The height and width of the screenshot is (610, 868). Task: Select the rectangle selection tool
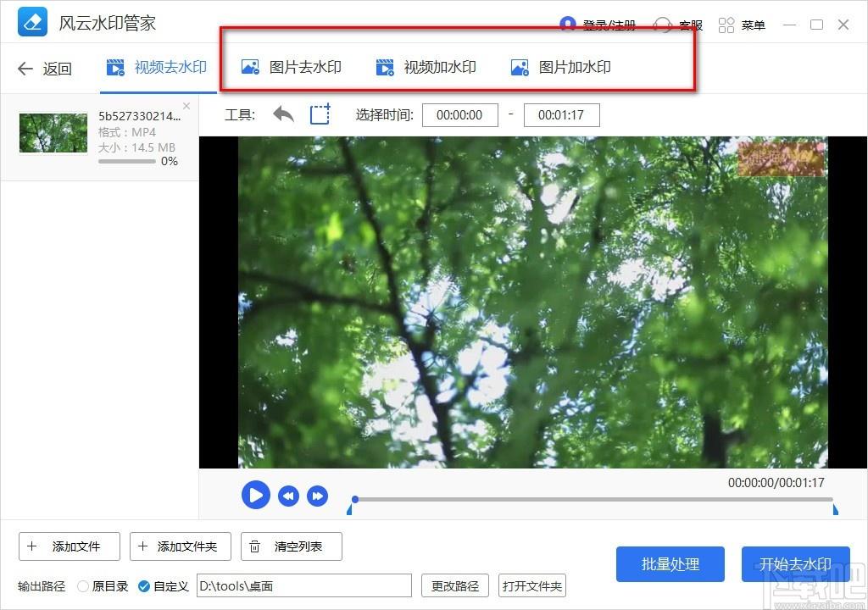320,114
